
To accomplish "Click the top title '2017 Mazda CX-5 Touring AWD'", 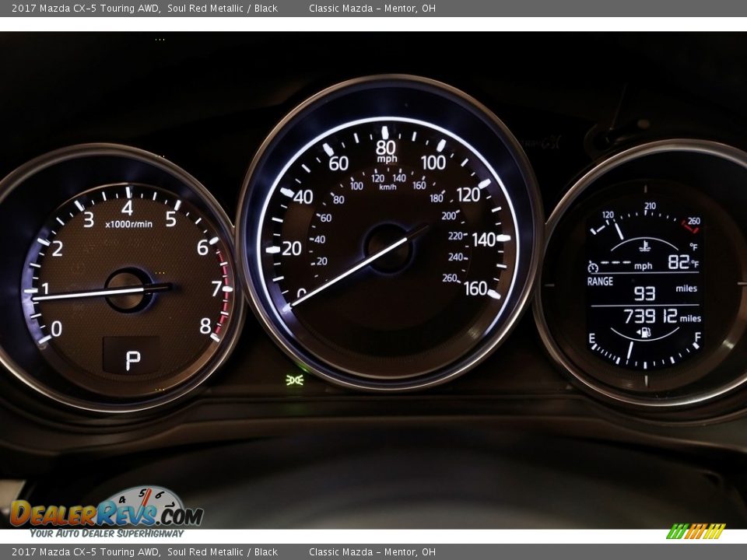I will (x=86, y=9).
